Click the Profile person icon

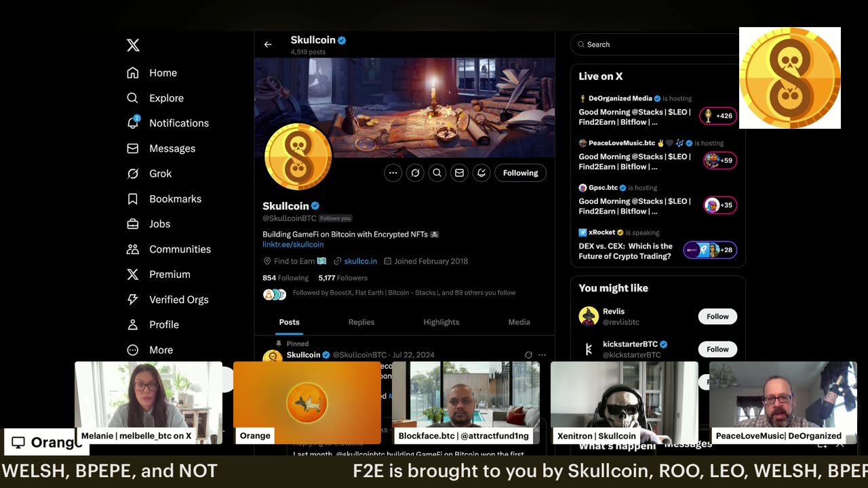[133, 325]
